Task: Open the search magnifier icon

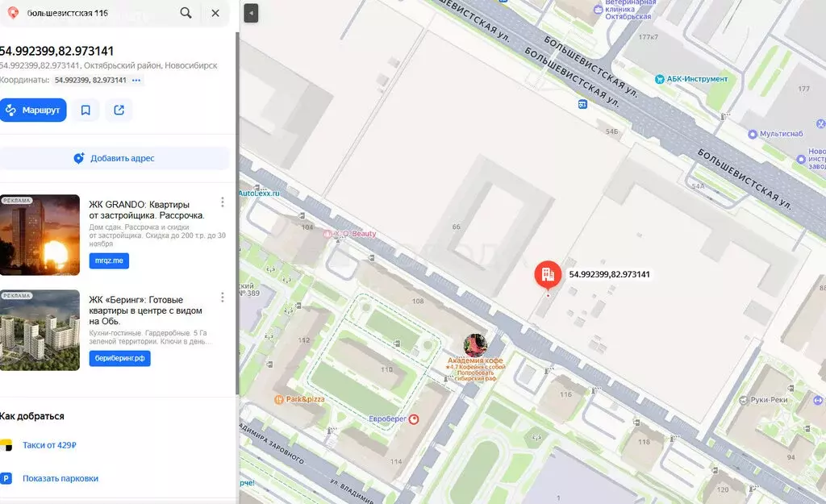Action: (x=186, y=13)
